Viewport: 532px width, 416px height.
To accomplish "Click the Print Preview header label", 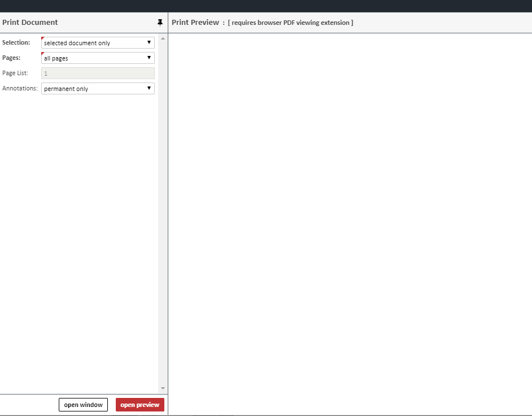I will pyautogui.click(x=194, y=23).
